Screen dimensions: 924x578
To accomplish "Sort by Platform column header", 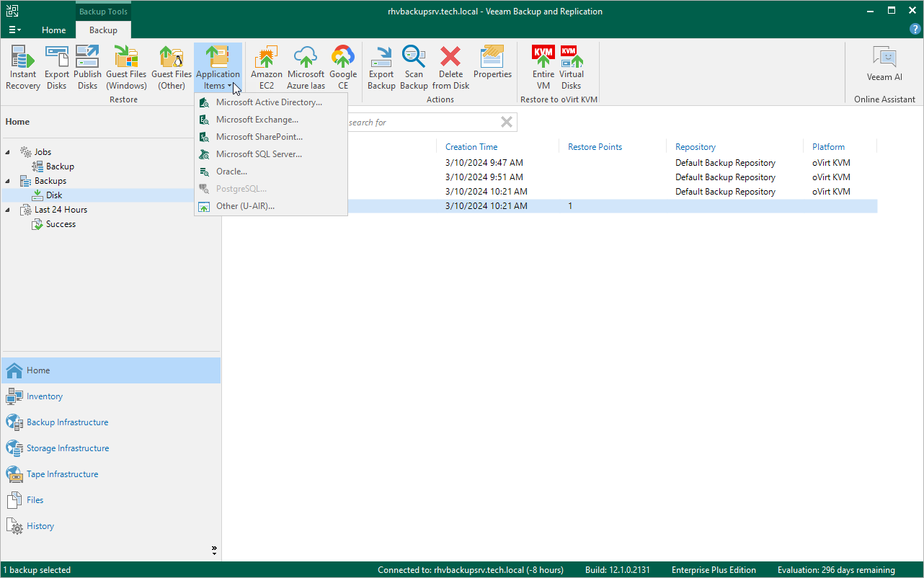I will (828, 147).
